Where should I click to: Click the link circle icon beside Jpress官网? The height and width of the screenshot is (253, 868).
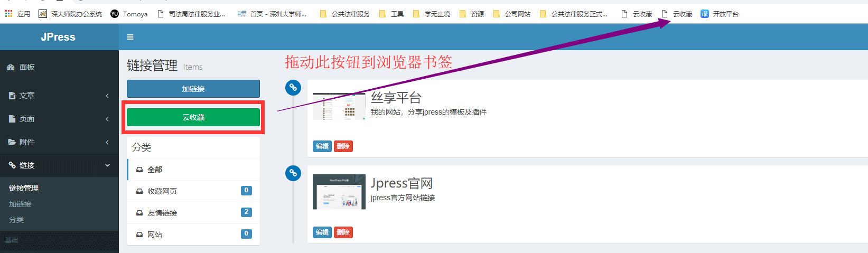tap(293, 173)
